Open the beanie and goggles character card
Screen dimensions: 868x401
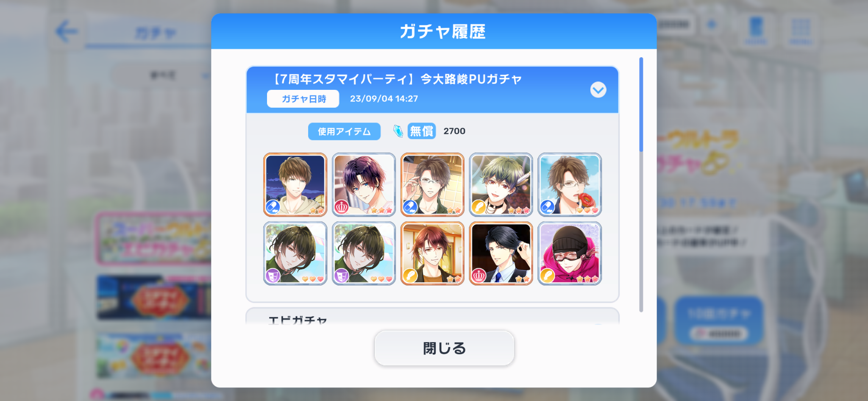coord(570,253)
